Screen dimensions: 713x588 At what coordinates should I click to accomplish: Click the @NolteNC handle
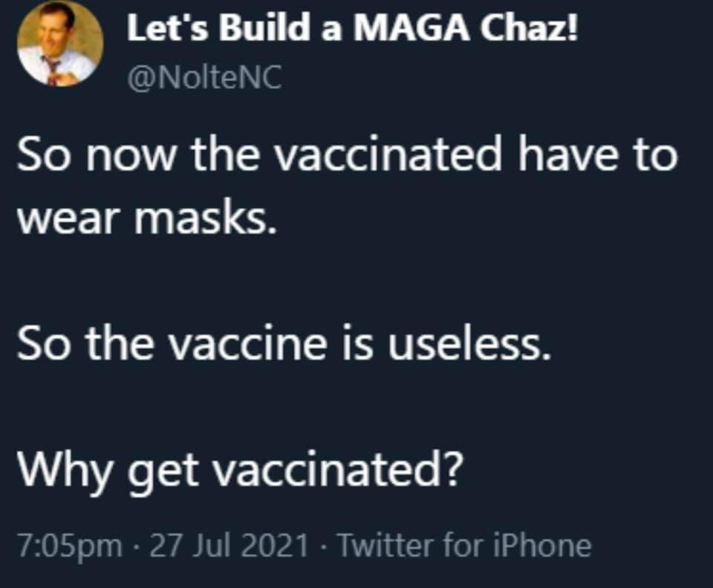click(x=205, y=77)
